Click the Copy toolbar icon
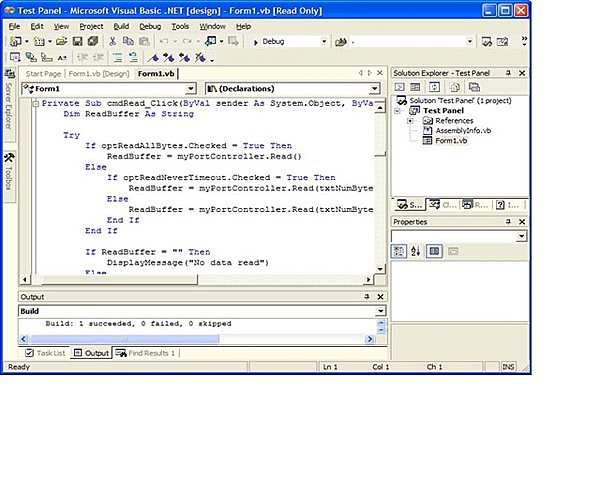Image resolution: width=600 pixels, height=480 pixels. (128, 41)
